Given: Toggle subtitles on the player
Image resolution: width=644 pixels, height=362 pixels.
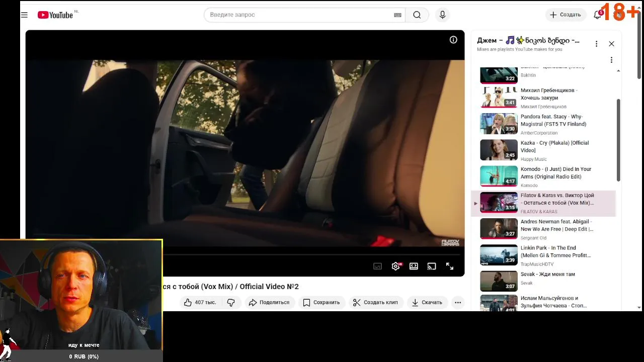Looking at the screenshot, I should point(378,266).
